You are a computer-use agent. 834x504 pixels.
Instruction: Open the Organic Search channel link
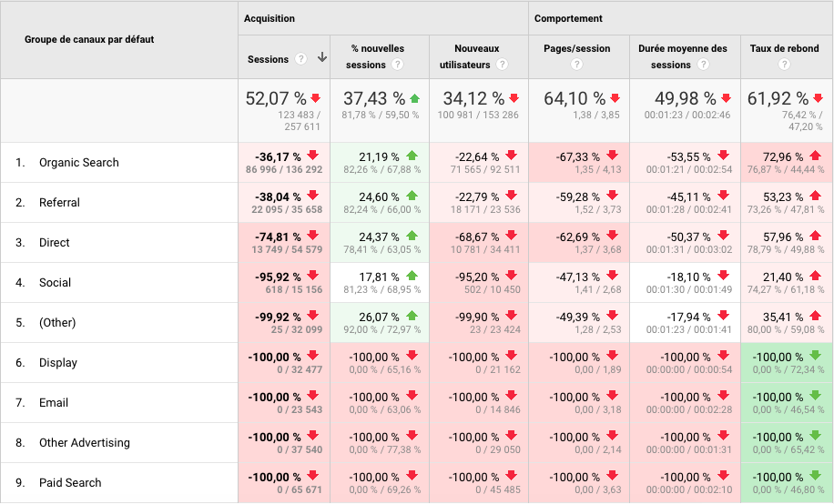click(78, 163)
